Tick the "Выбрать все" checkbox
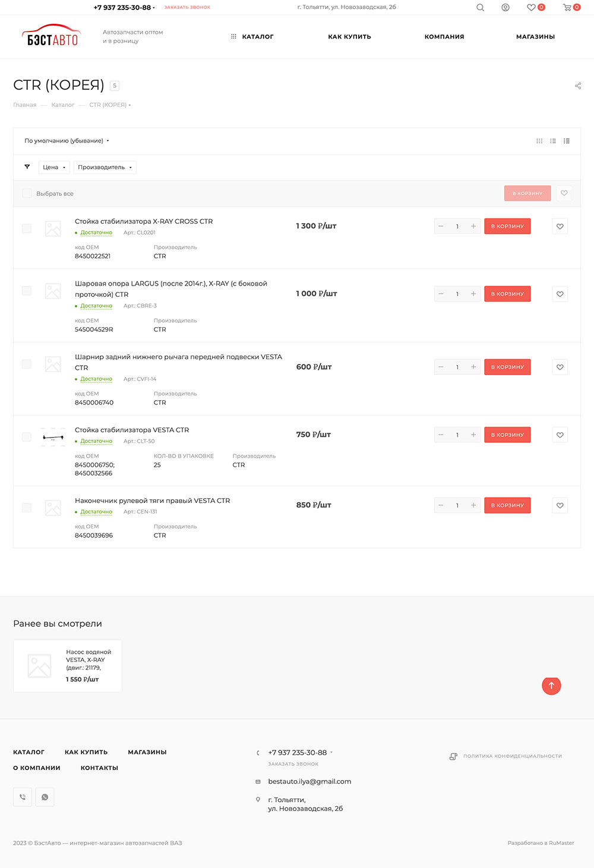The height and width of the screenshot is (868, 594). tap(27, 194)
